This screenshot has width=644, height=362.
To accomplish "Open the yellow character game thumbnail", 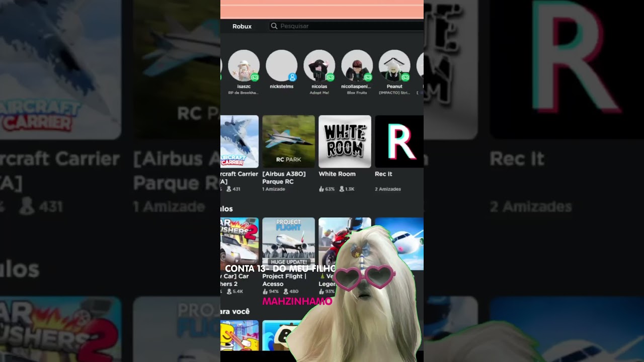I will click(239, 335).
